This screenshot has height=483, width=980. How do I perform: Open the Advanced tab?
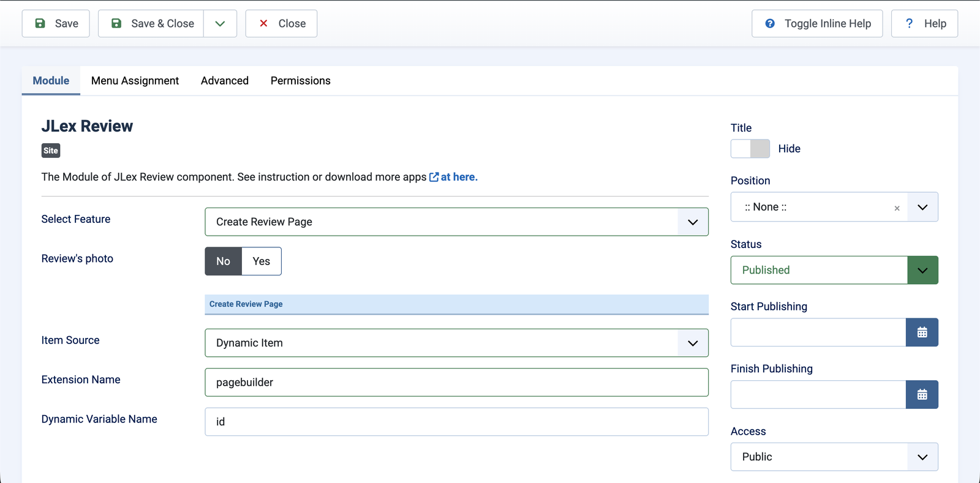click(x=225, y=81)
